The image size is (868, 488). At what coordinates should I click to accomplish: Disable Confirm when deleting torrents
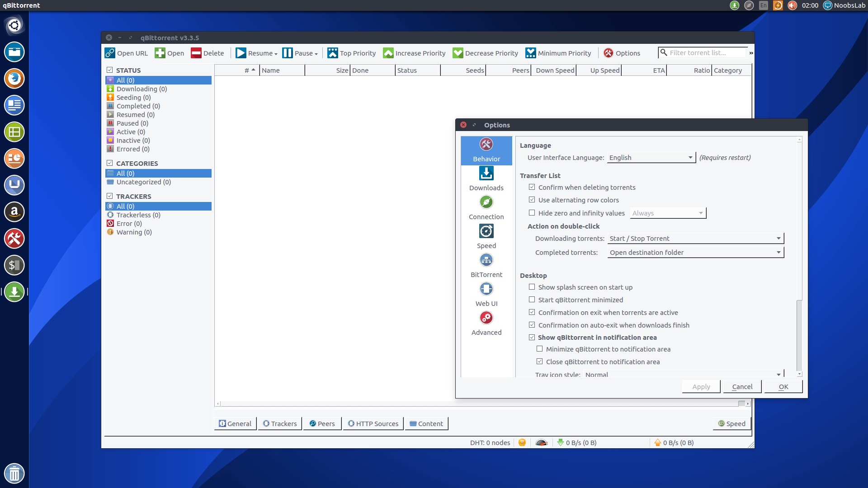(x=532, y=187)
